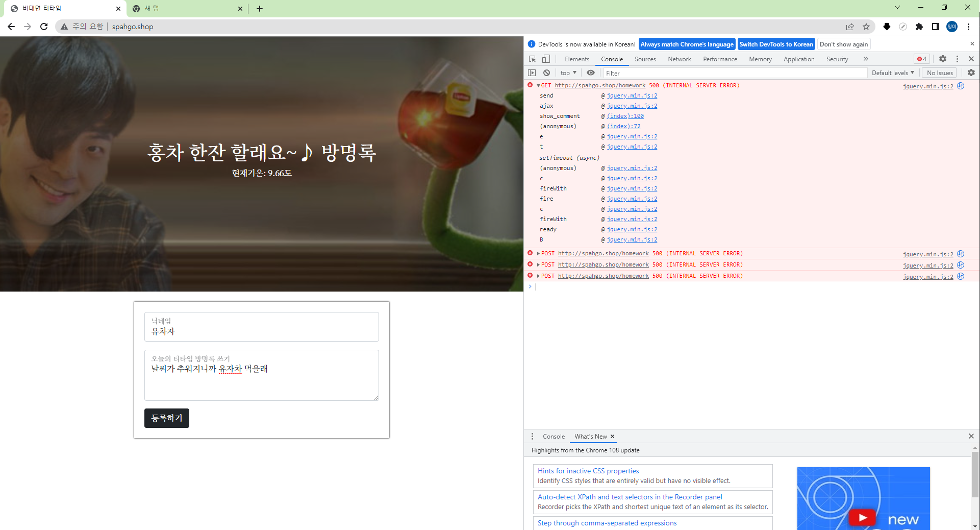The height and width of the screenshot is (530, 980).
Task: Open the drawer three-dot menu
Action: (532, 437)
